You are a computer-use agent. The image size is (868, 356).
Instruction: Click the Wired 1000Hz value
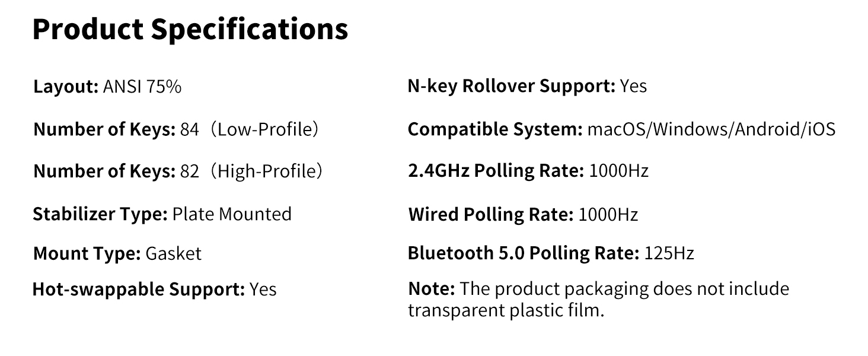pos(608,214)
